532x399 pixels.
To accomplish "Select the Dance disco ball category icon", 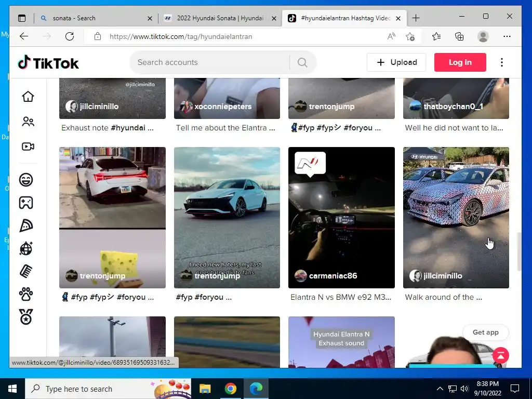I will [26, 249].
